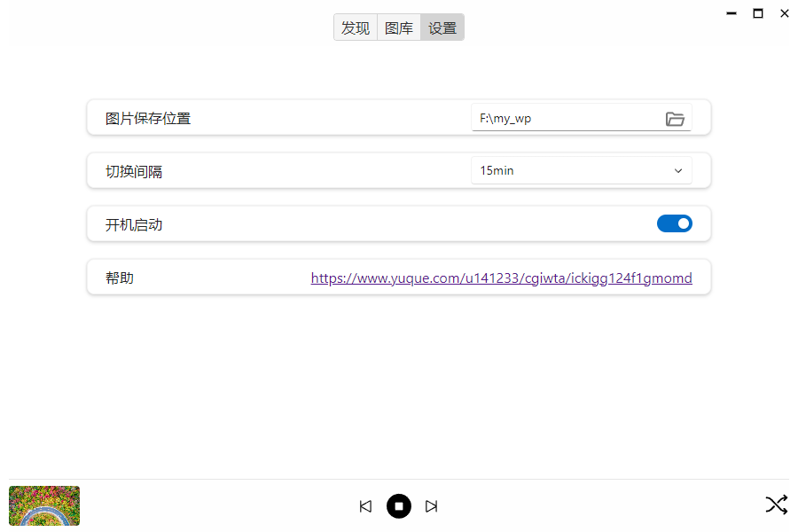This screenshot has width=798, height=532.
Task: Minimize the application window
Action: 731,13
